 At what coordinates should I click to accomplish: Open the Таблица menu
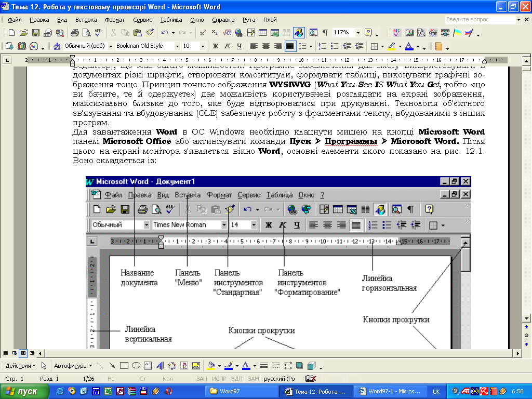click(171, 20)
